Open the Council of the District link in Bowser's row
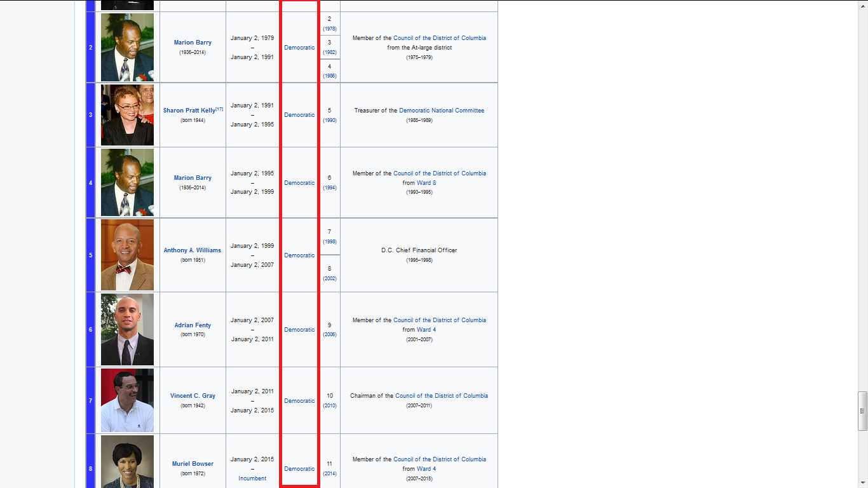The height and width of the screenshot is (488, 868). coord(440,459)
